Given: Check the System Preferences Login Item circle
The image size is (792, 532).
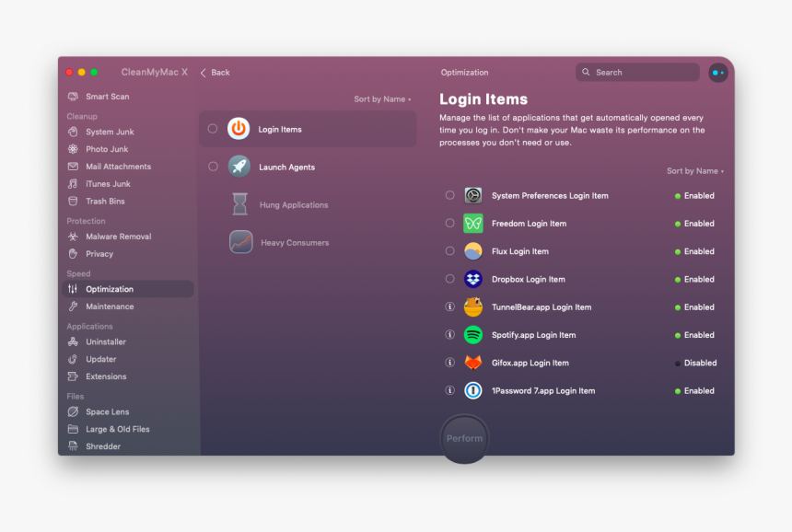Looking at the screenshot, I should click(449, 195).
